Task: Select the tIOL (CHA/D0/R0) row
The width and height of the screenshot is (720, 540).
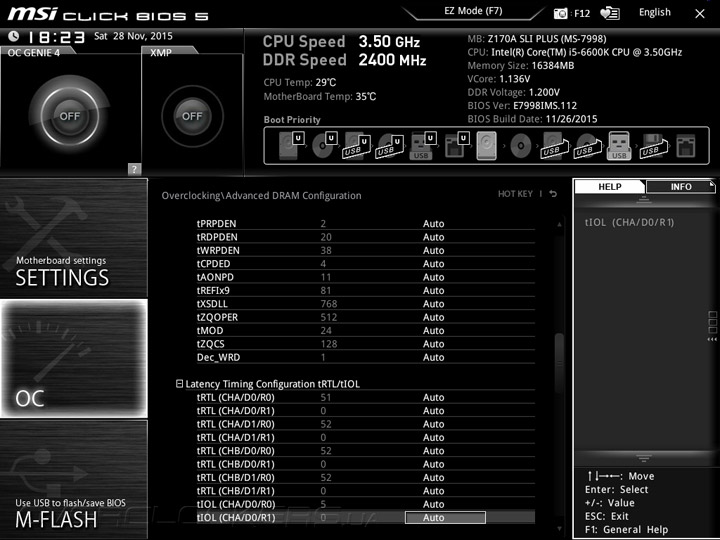Action: click(366, 504)
